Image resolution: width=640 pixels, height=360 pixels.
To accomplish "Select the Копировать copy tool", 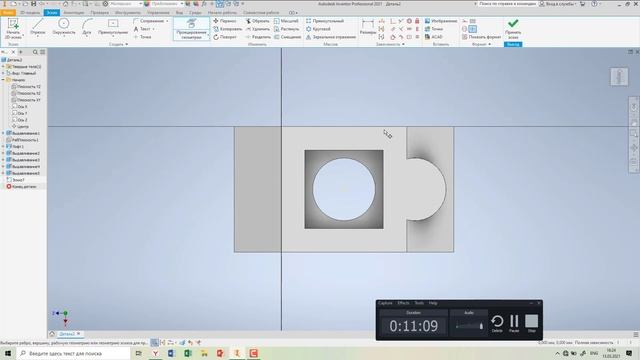I will pyautogui.click(x=227, y=29).
